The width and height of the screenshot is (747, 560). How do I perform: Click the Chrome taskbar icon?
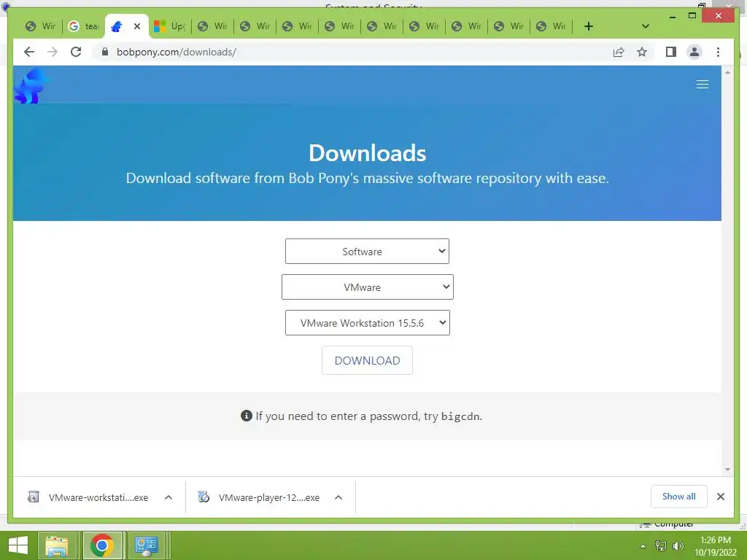(102, 545)
